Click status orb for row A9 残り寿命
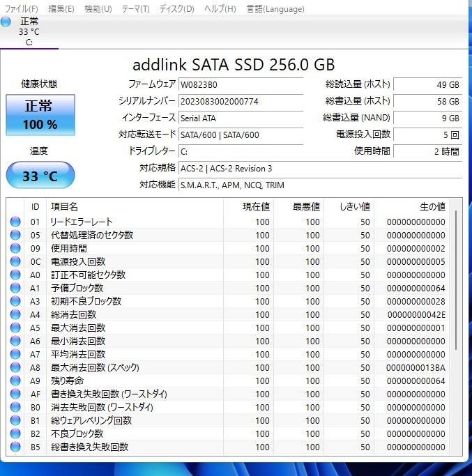 (15, 381)
